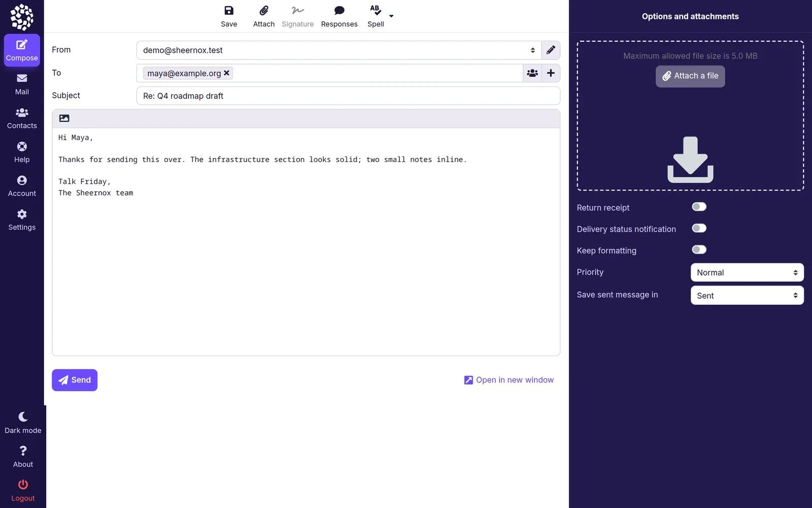Open Contacts from the sidebar
Viewport: 812px width, 508px height.
click(x=22, y=118)
